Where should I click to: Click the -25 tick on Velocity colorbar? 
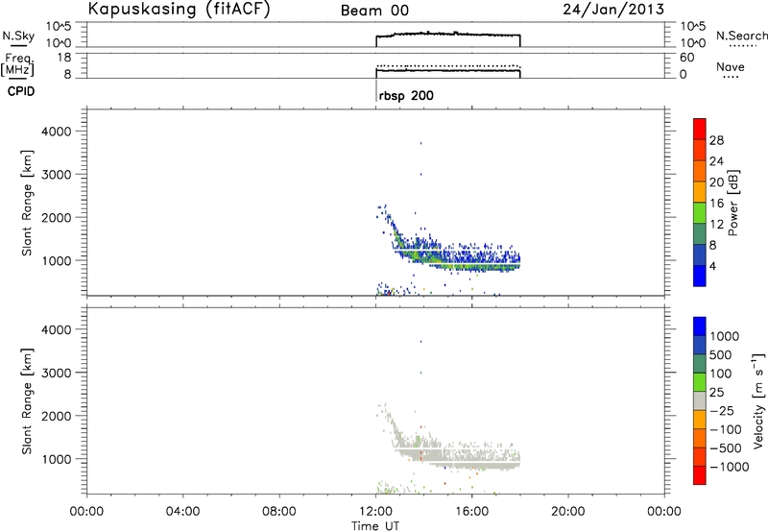[722, 410]
